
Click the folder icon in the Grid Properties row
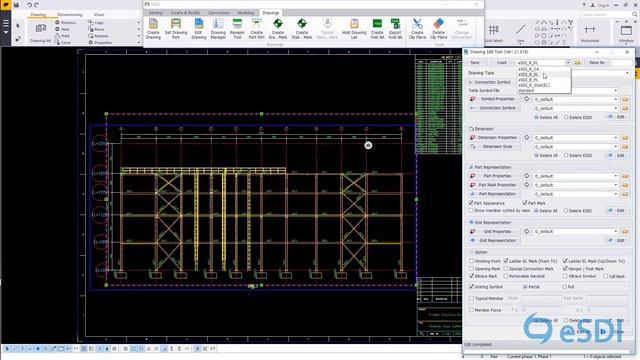(625, 231)
